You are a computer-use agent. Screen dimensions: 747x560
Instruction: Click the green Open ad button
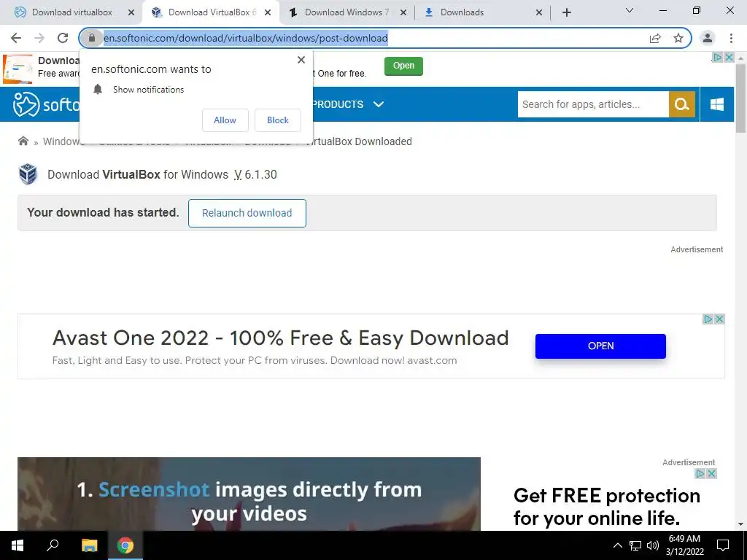tap(403, 66)
